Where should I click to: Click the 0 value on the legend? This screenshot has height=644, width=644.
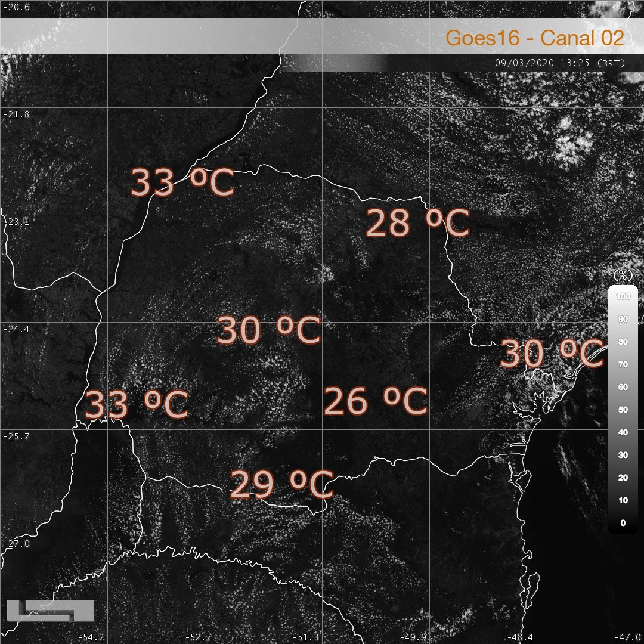pos(623,523)
